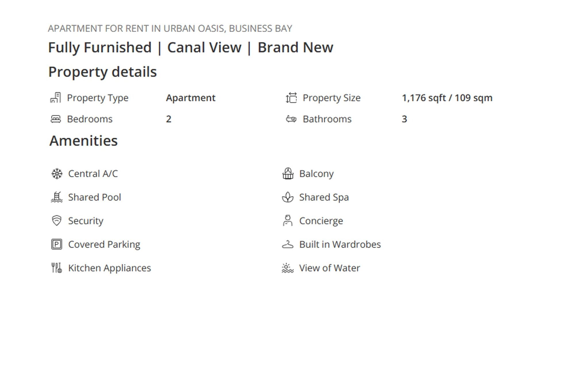The height and width of the screenshot is (392, 588).
Task: Click the Property Size dimensions icon
Action: pos(291,98)
